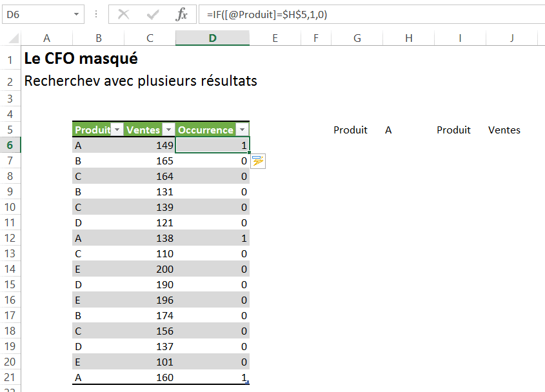
Task: Click inside the formula bar text
Action: [368, 14]
